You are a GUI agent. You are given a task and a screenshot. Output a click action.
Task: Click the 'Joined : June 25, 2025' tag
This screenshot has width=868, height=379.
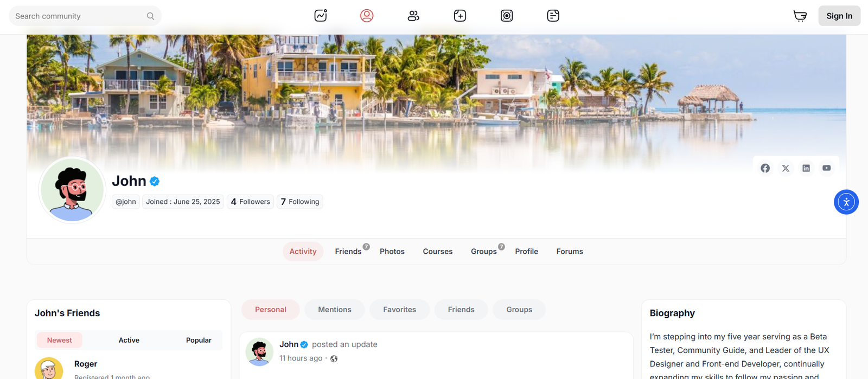click(x=183, y=202)
